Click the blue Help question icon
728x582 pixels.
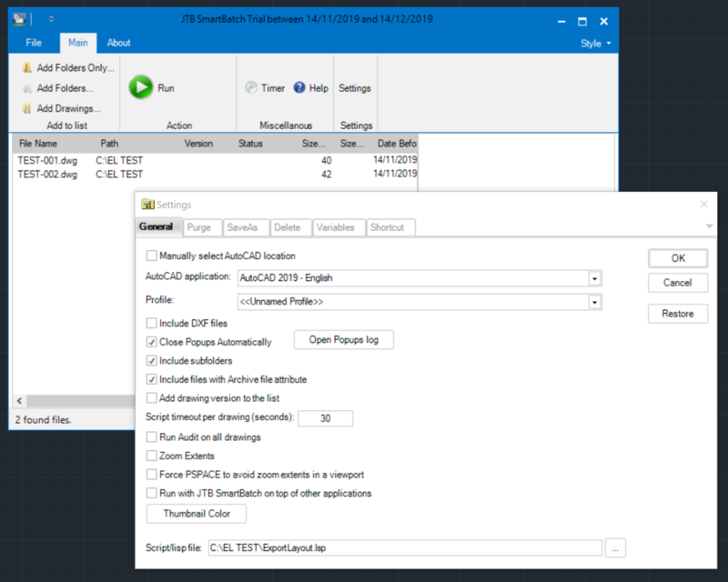tap(299, 88)
